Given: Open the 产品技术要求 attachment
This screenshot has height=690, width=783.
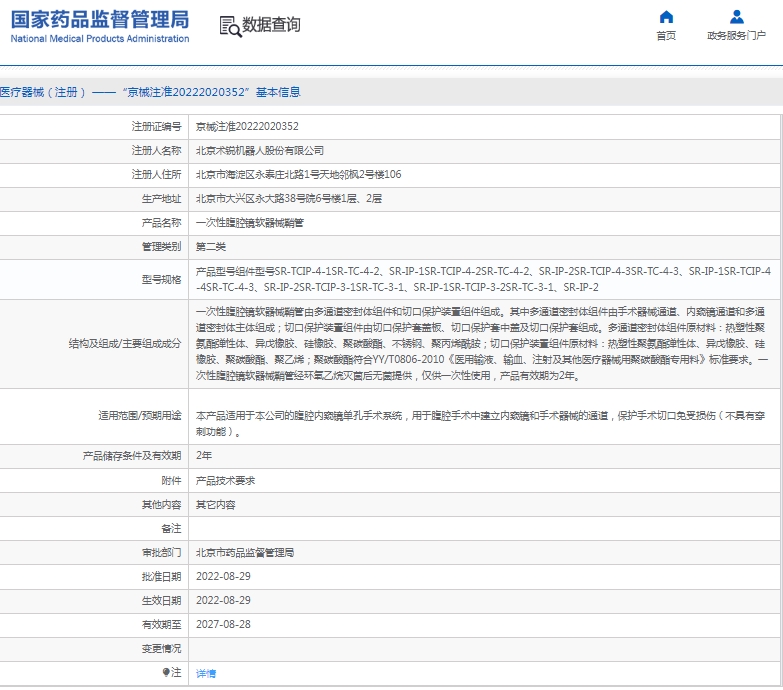Looking at the screenshot, I should tap(225, 480).
